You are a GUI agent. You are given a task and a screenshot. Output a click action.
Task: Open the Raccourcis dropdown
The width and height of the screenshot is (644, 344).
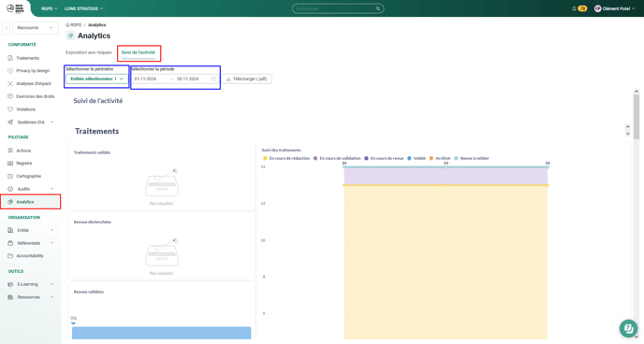[35, 28]
